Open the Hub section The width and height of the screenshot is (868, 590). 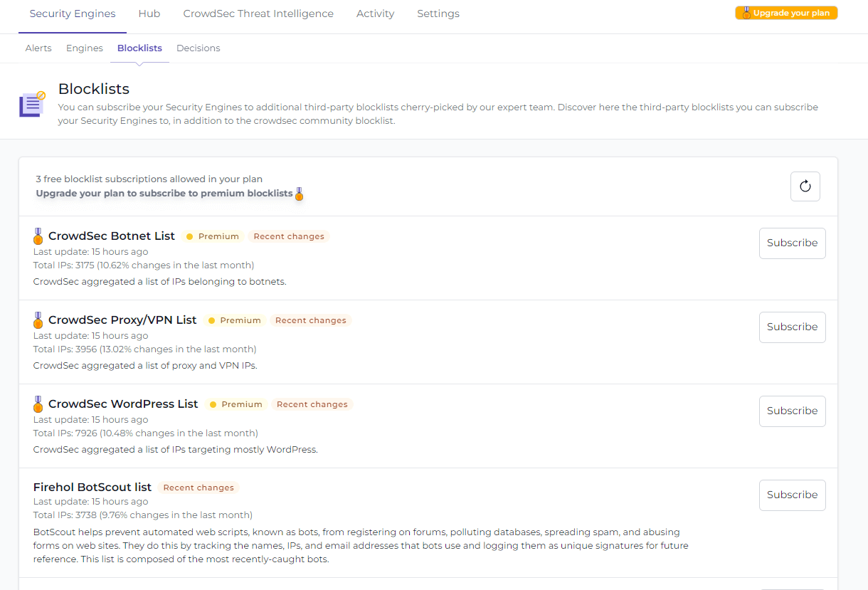[149, 13]
